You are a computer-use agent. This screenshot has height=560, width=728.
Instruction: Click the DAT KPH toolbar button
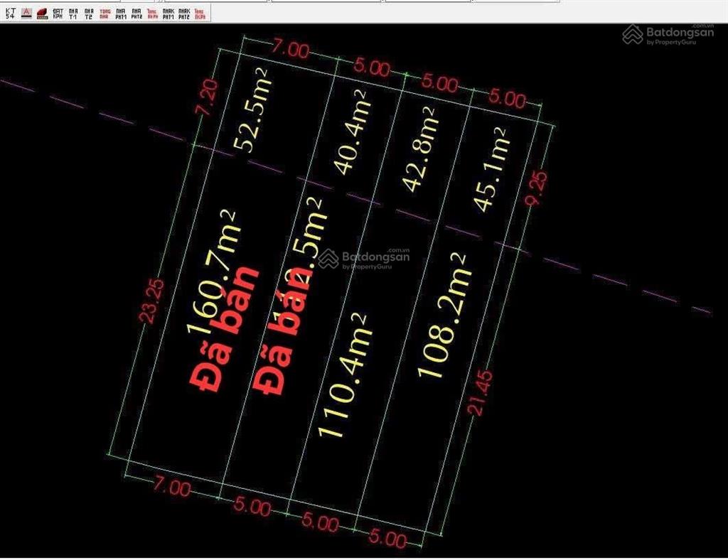click(58, 13)
